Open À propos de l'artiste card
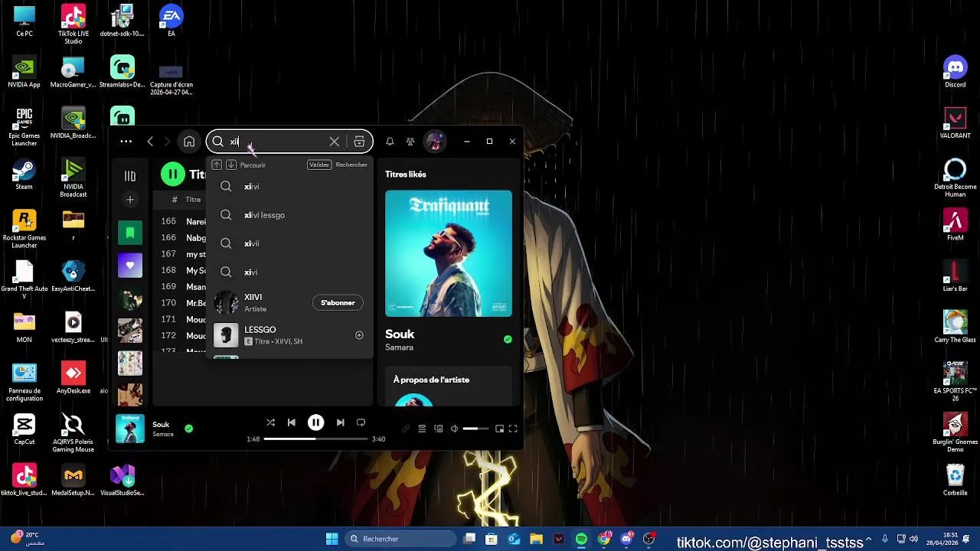 click(449, 386)
